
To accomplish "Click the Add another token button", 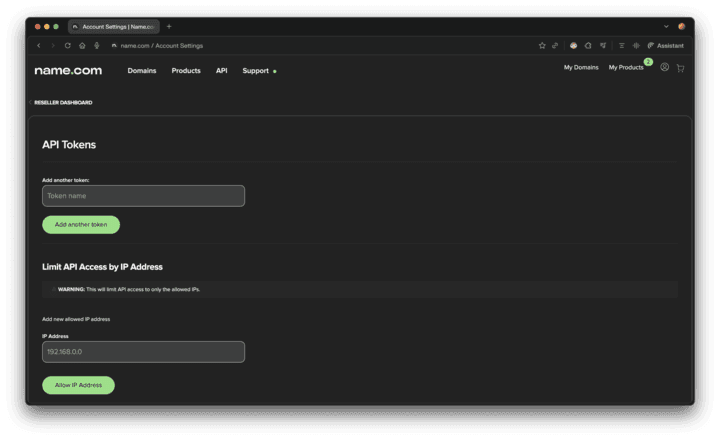I will [x=81, y=225].
